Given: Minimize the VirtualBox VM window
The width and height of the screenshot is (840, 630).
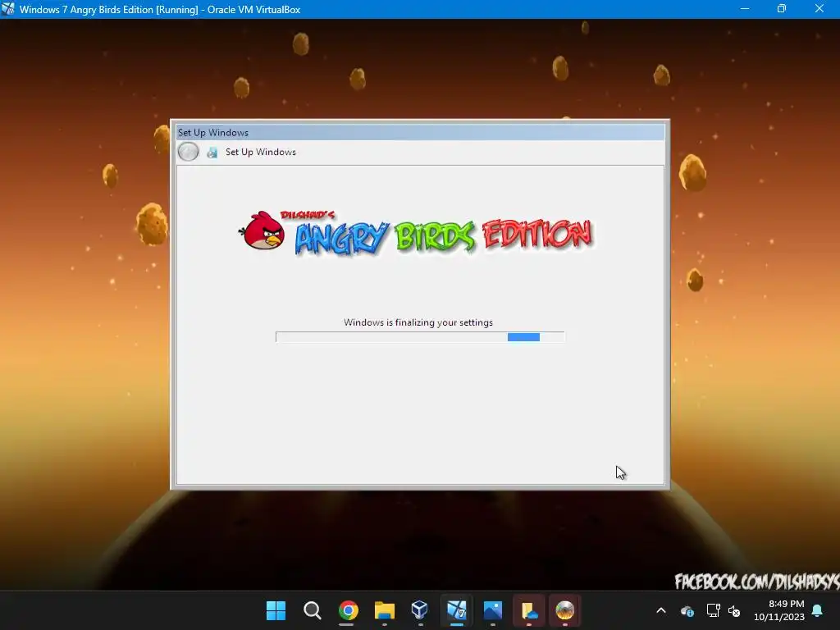Looking at the screenshot, I should tap(745, 9).
